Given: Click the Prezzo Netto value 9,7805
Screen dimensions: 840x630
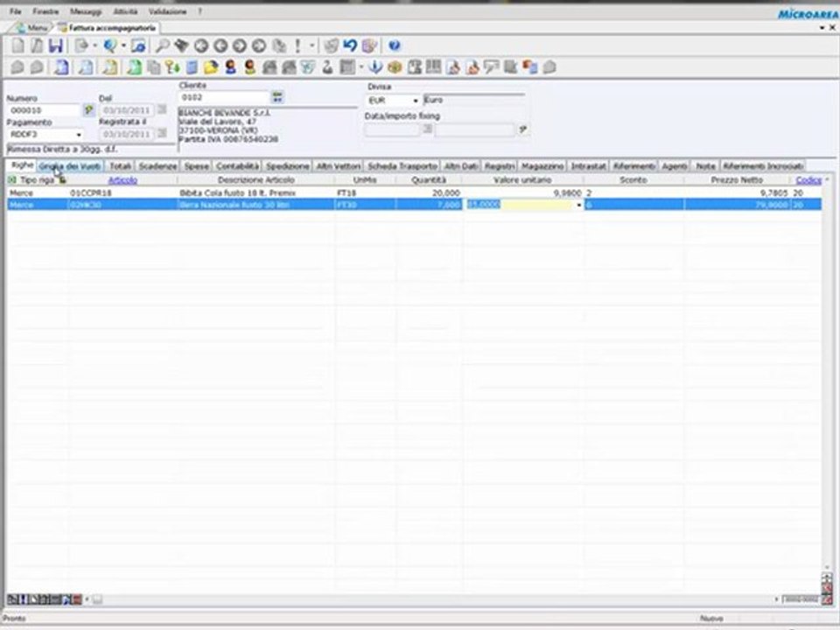Looking at the screenshot, I should (737, 192).
